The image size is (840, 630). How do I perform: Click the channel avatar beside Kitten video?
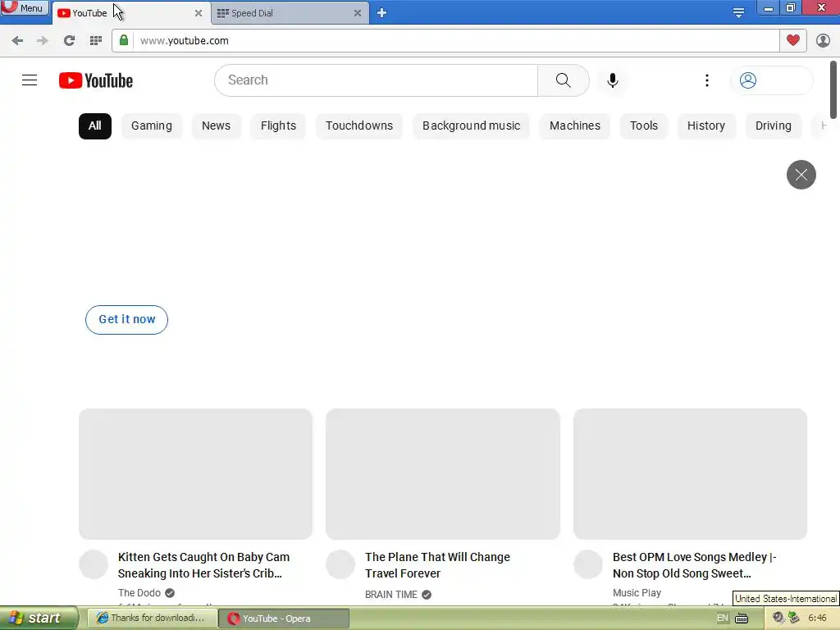click(94, 564)
